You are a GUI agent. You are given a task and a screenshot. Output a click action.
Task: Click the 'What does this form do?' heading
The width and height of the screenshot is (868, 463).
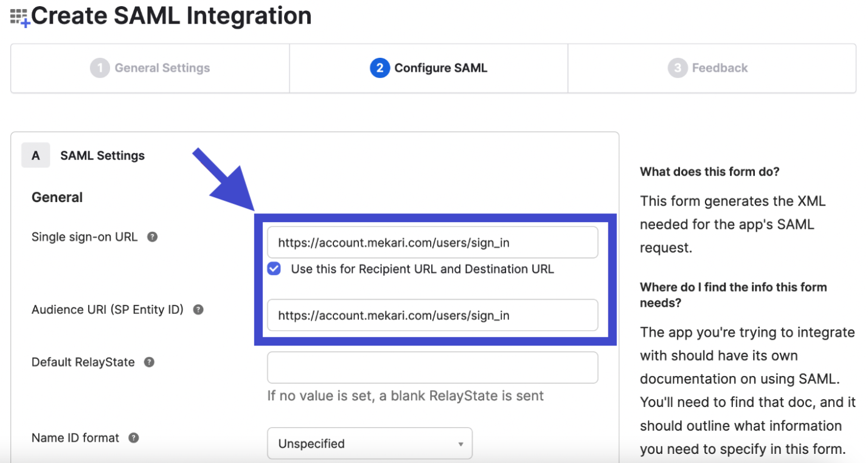(x=709, y=172)
